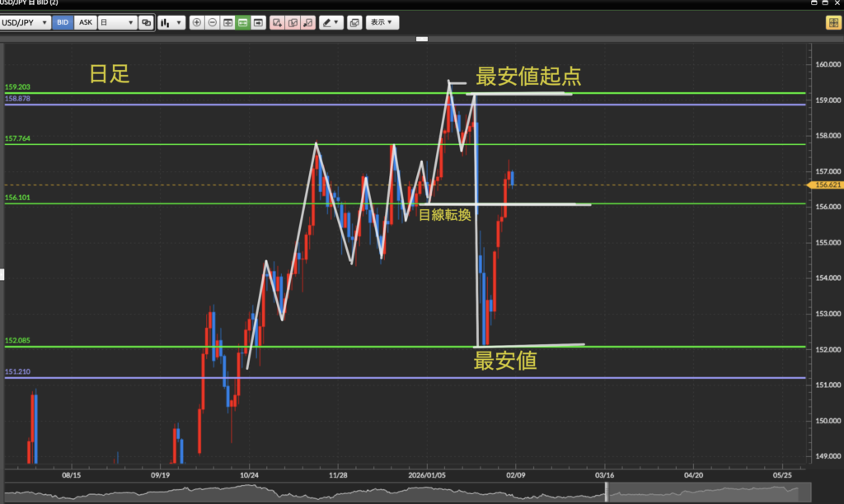Click the 156.621 current price label

coord(826,185)
